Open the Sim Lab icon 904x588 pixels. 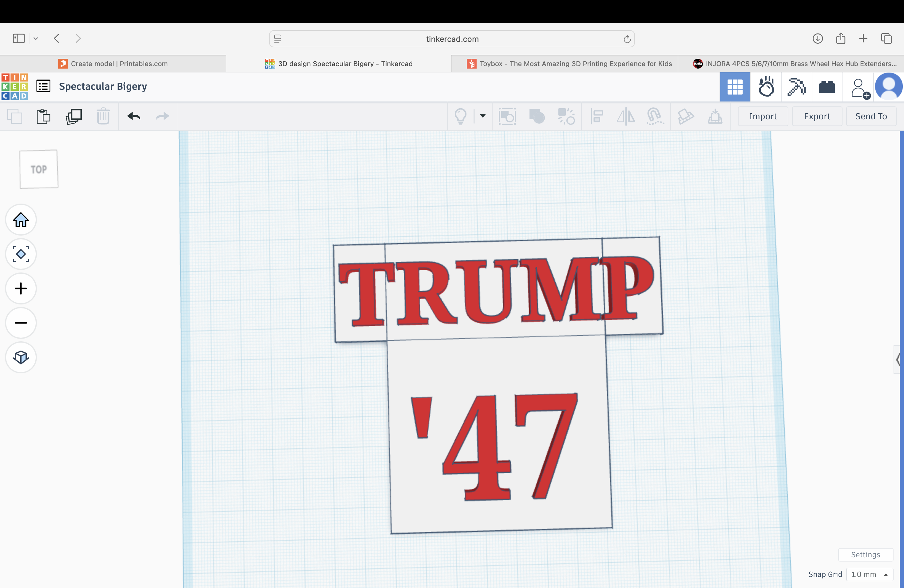pos(766,87)
